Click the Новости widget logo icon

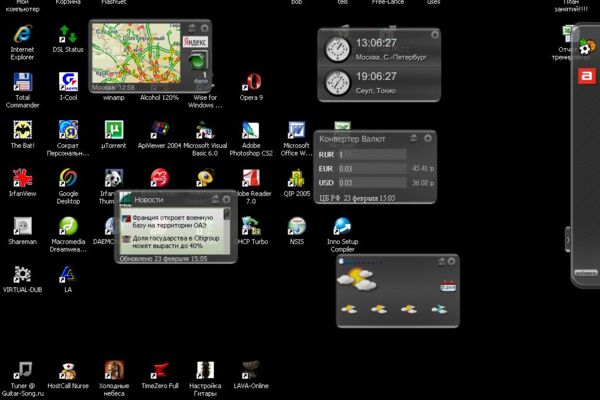pos(125,199)
